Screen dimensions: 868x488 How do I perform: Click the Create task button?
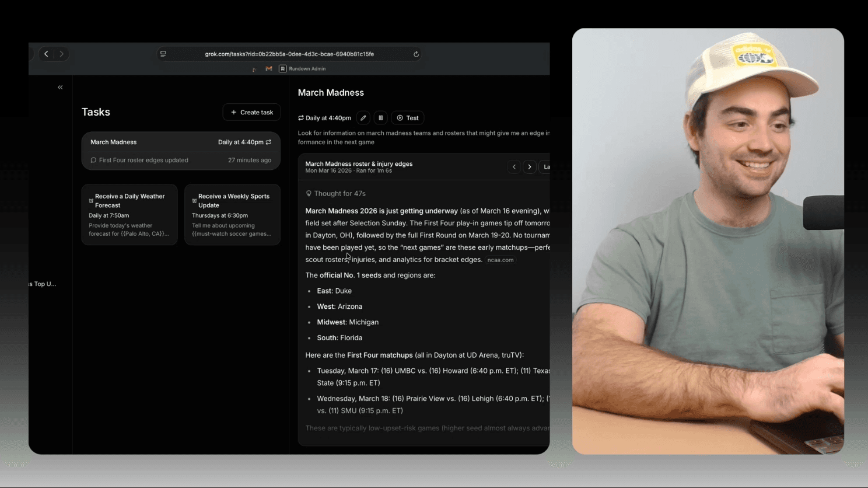click(x=251, y=111)
